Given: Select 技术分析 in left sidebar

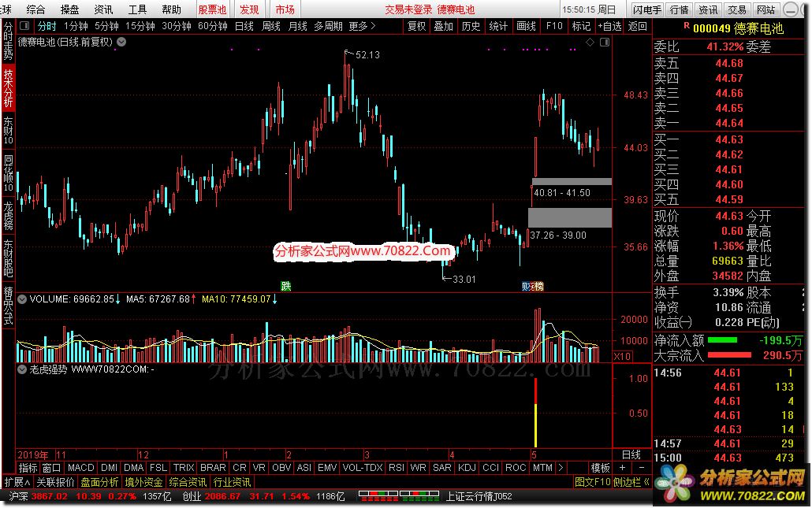Looking at the screenshot, I should pos(9,88).
